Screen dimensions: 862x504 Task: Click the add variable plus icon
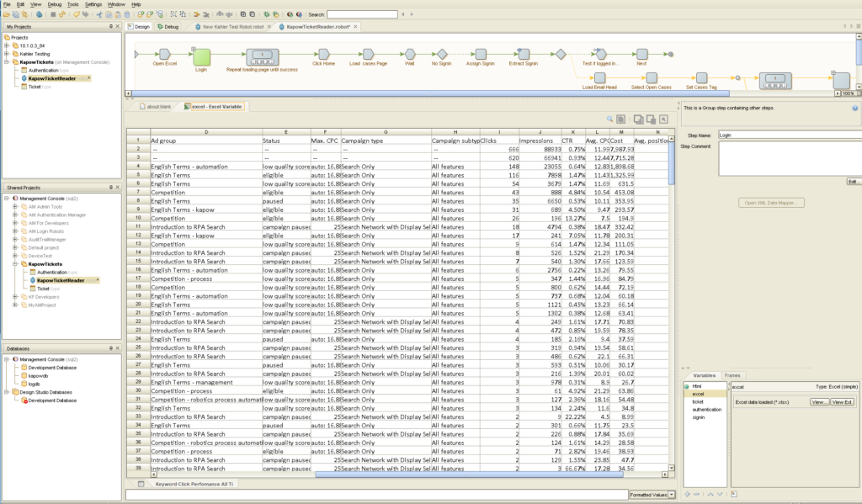point(687,494)
